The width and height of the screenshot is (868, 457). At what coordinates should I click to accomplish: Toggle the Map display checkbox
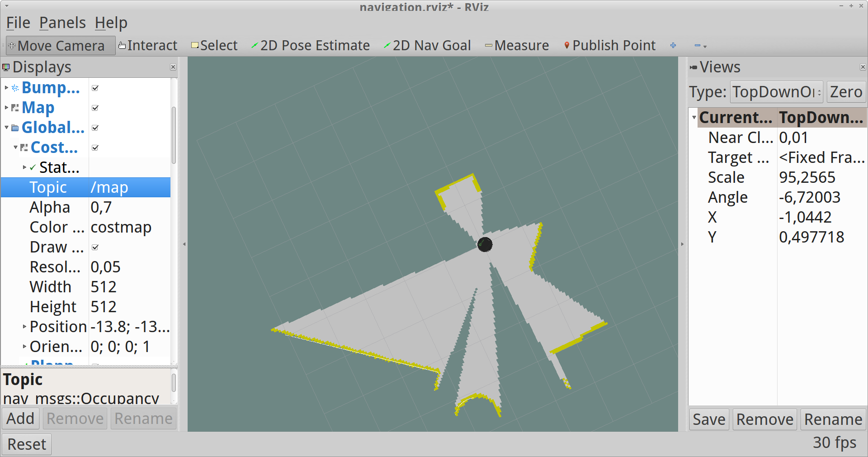pos(95,108)
